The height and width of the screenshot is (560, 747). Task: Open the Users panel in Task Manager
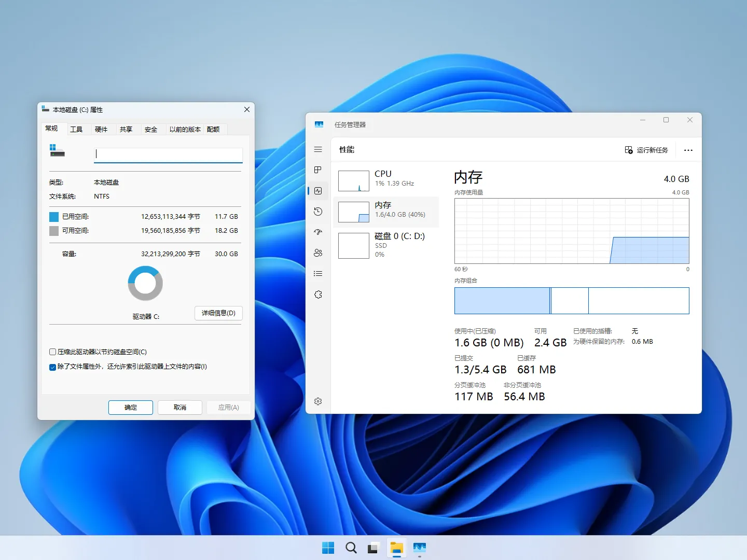click(318, 253)
